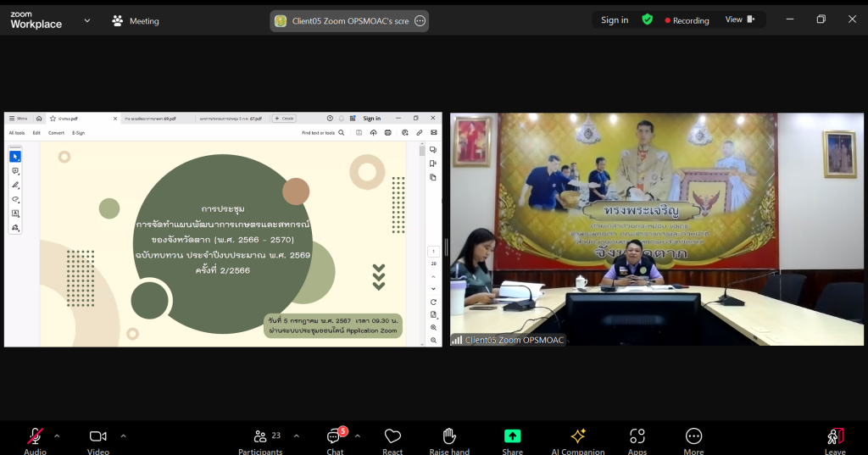Open the E-Sign menu in Acrobat

[79, 133]
